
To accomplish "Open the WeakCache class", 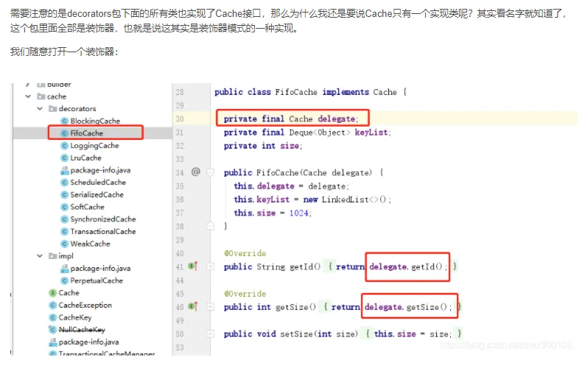I will coord(91,244).
